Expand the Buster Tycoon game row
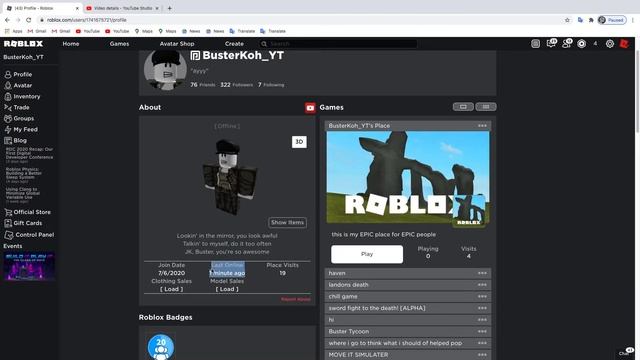Viewport: 640px width, 360px height. point(408,331)
